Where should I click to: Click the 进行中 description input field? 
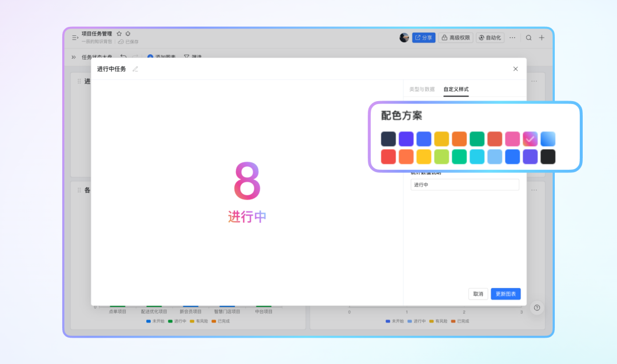tap(464, 185)
